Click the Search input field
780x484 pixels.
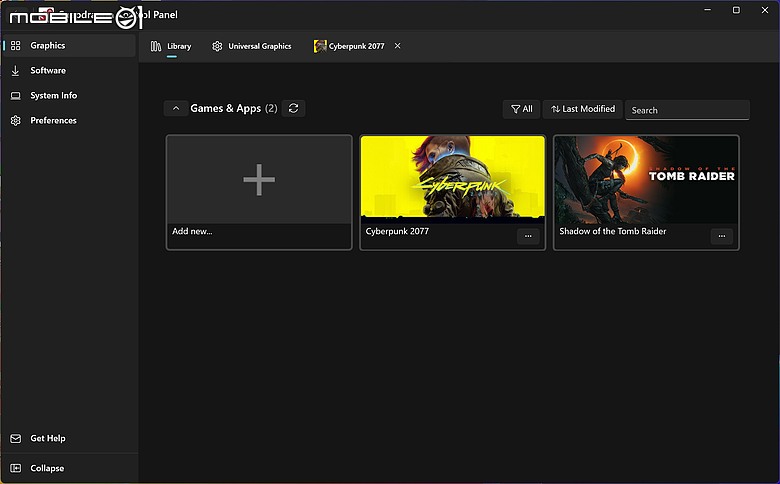[687, 110]
